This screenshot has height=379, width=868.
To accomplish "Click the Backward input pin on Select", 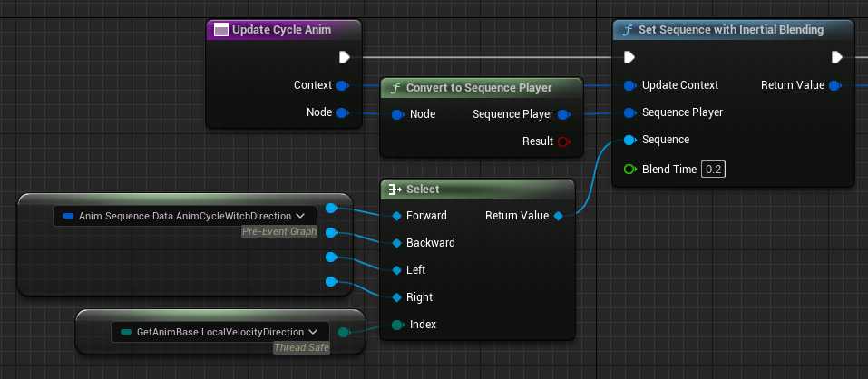I will tap(396, 243).
